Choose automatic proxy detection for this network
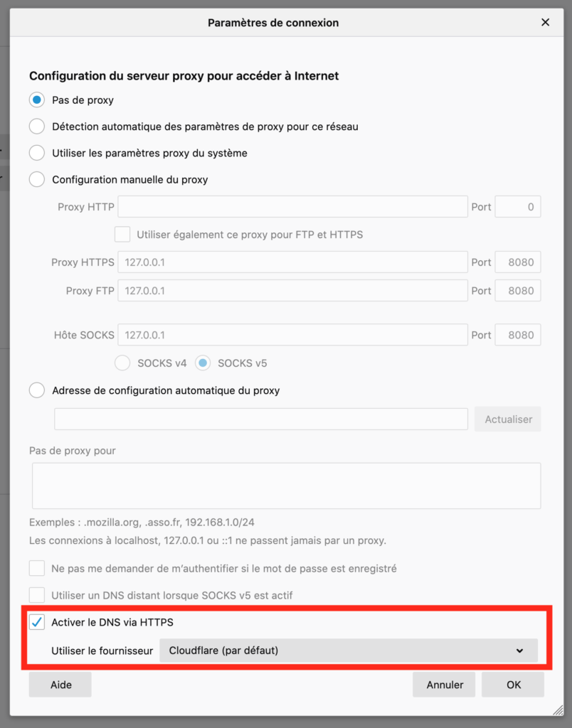 point(37,127)
